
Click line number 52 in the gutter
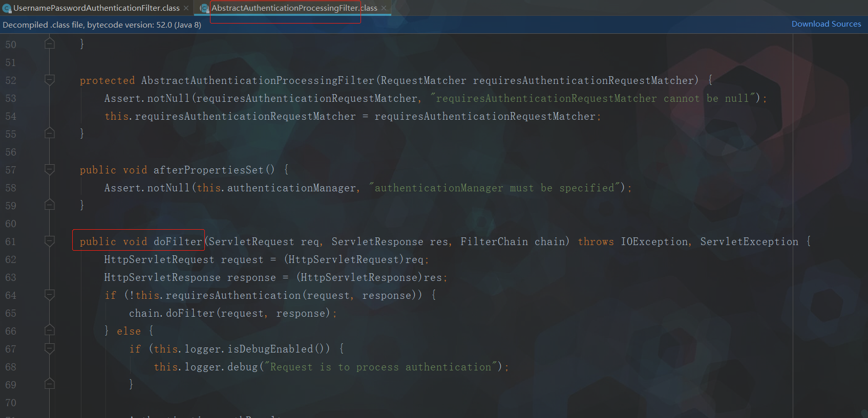coord(11,80)
